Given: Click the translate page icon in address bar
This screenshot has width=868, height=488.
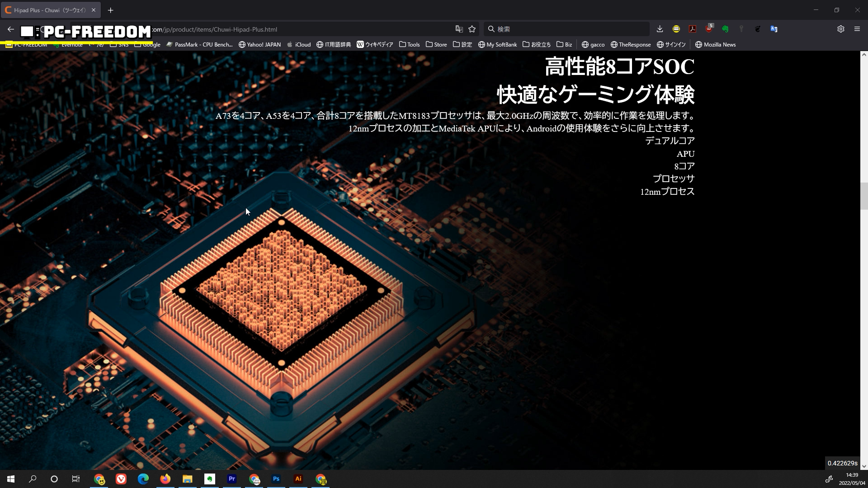Looking at the screenshot, I should click(x=459, y=29).
